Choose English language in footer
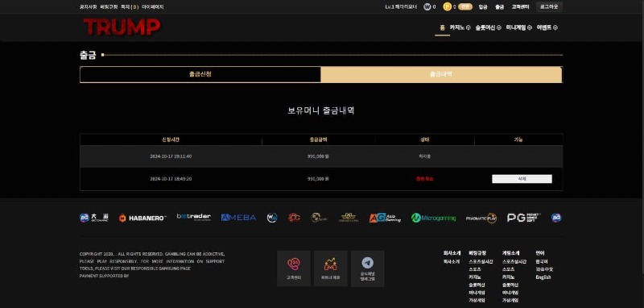 click(x=543, y=277)
